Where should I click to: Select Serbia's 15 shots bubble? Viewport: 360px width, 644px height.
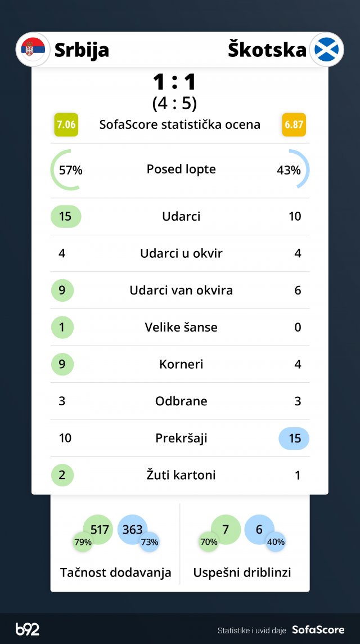coord(66,217)
